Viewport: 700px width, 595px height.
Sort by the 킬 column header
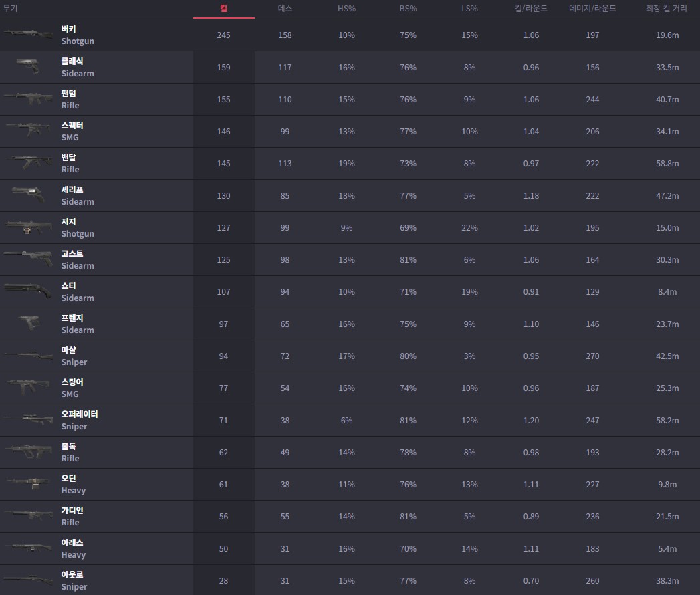point(224,9)
